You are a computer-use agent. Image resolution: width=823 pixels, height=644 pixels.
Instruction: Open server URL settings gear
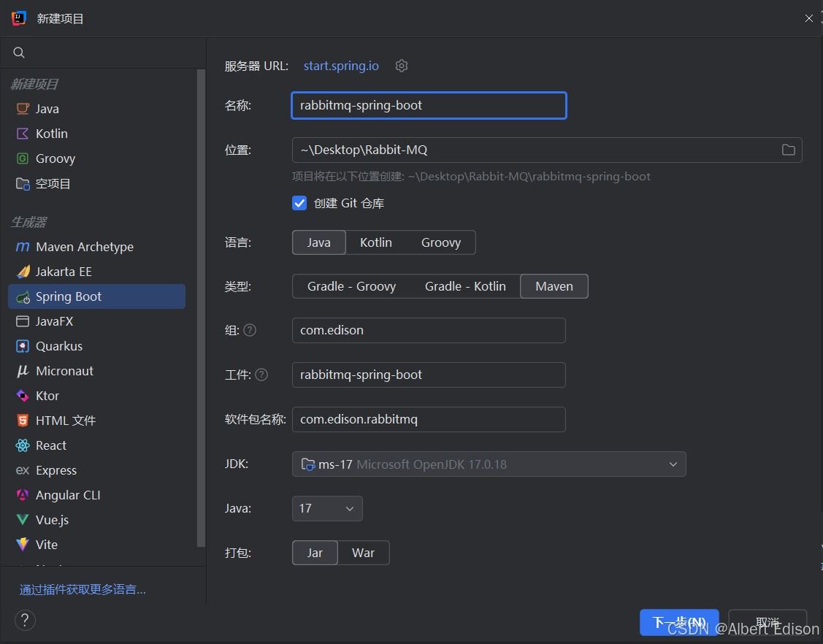[402, 66]
